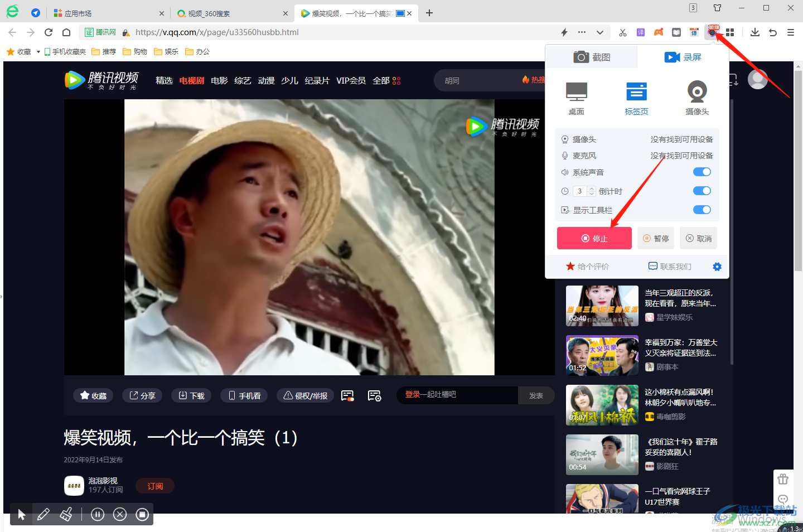The height and width of the screenshot is (532, 803).
Task: Select the cursor tool in recording toolbar
Action: 21,514
